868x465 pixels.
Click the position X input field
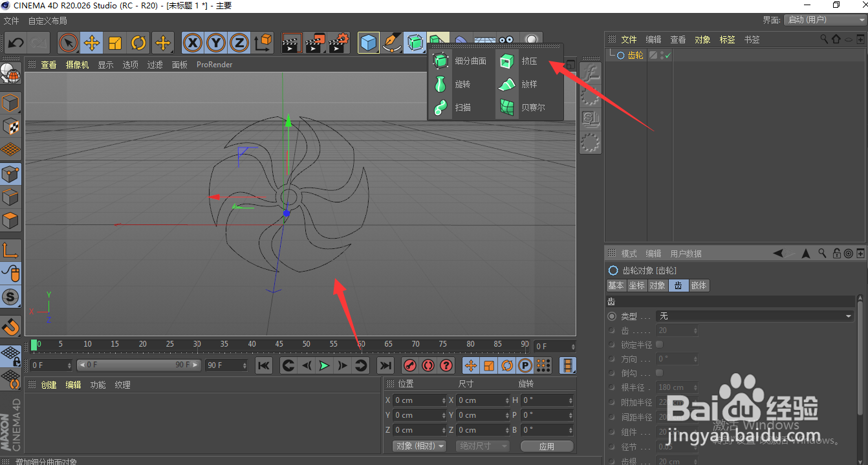click(418, 400)
